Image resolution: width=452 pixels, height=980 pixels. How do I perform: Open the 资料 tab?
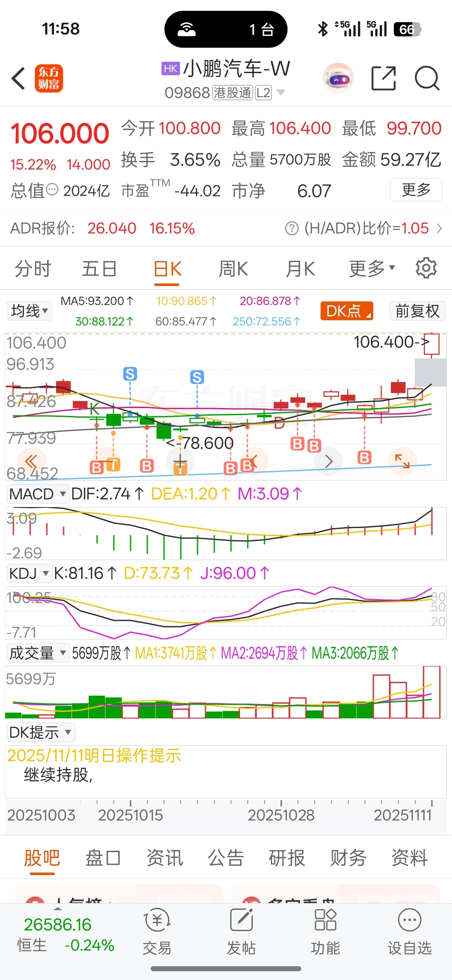pyautogui.click(x=409, y=858)
